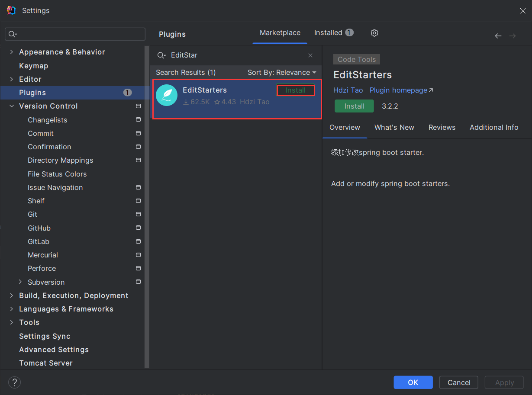This screenshot has width=532, height=395.
Task: Collapse the Version Control section
Action: coord(11,106)
